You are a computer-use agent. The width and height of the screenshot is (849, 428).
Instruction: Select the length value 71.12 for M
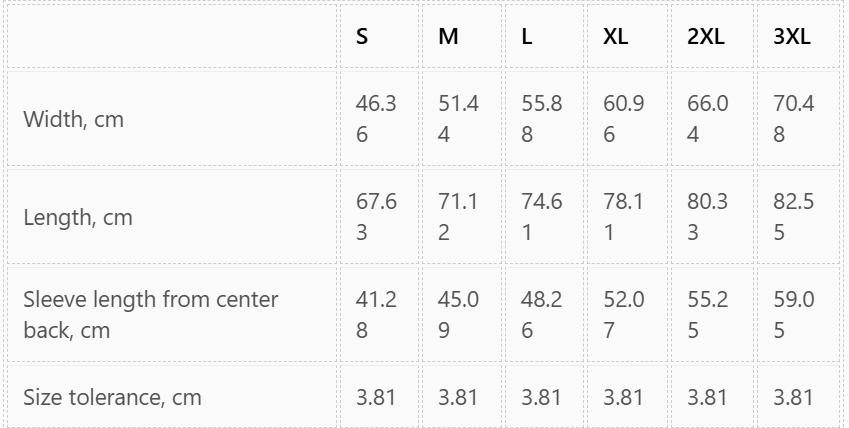click(x=458, y=217)
